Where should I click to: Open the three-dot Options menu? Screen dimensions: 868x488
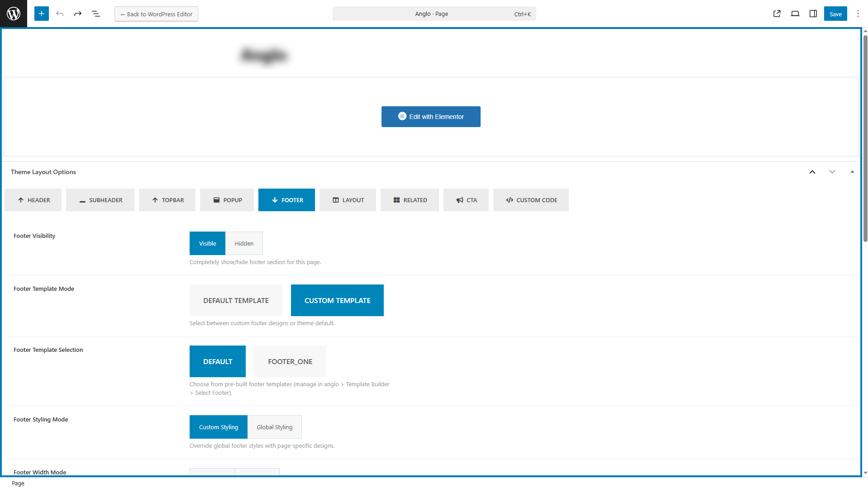(858, 14)
